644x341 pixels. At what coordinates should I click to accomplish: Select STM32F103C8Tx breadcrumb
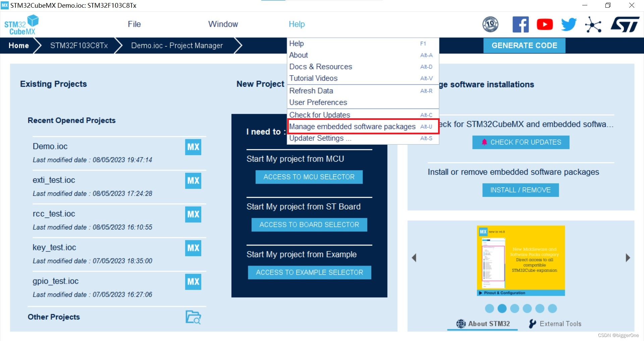(79, 46)
